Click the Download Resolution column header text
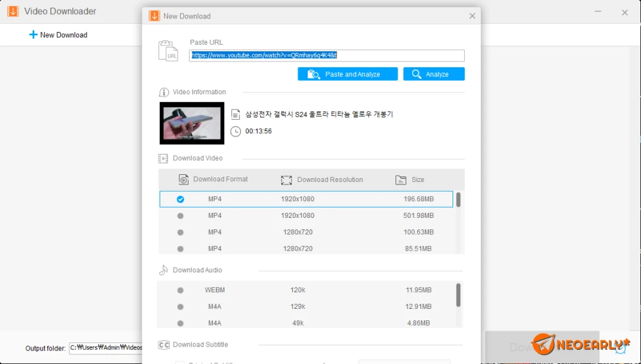Screen dimensions: 641x364 [x=330, y=179]
